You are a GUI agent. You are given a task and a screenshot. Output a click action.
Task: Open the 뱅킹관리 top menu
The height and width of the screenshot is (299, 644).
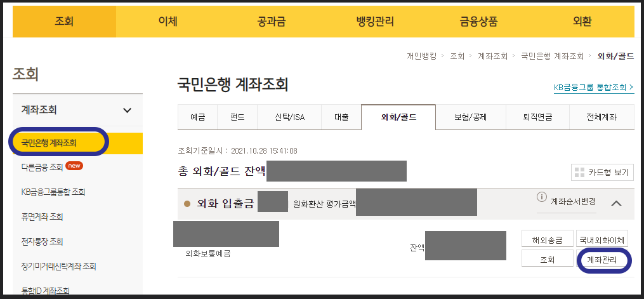(375, 22)
